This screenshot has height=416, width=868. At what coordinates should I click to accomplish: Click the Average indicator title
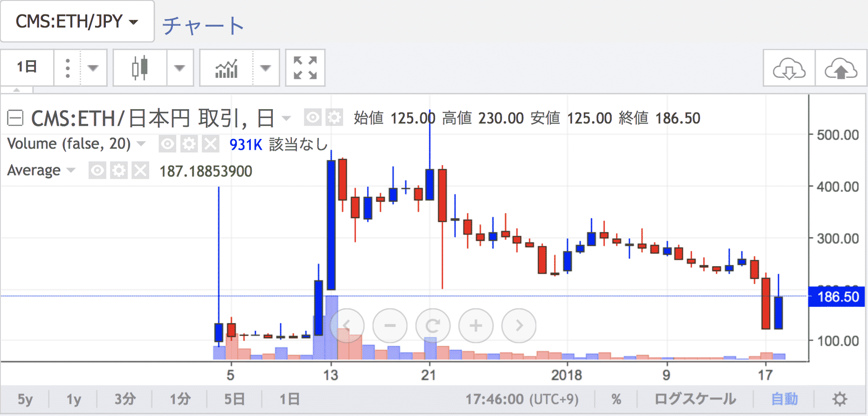tap(34, 171)
